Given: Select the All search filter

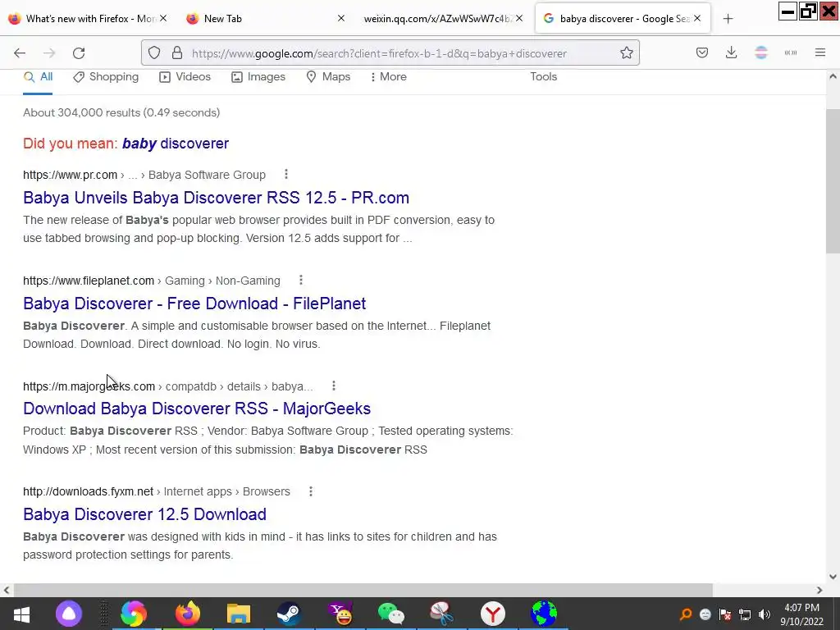Looking at the screenshot, I should pos(38,77).
